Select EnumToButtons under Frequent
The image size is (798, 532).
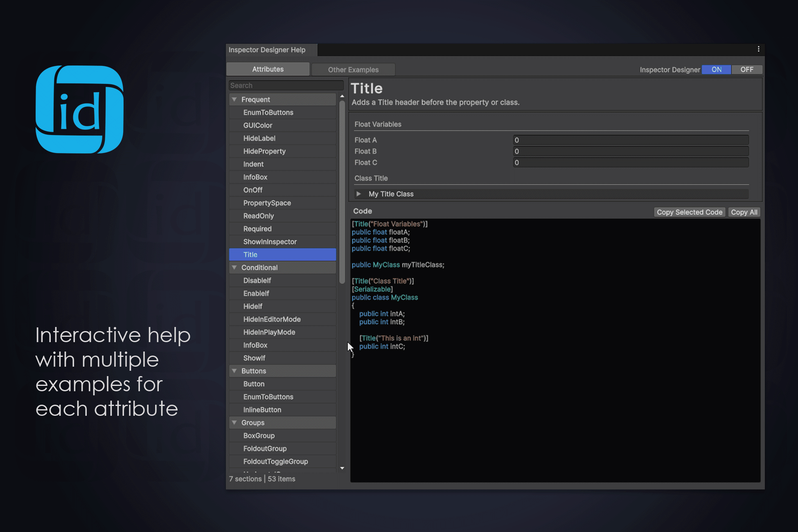coord(268,113)
